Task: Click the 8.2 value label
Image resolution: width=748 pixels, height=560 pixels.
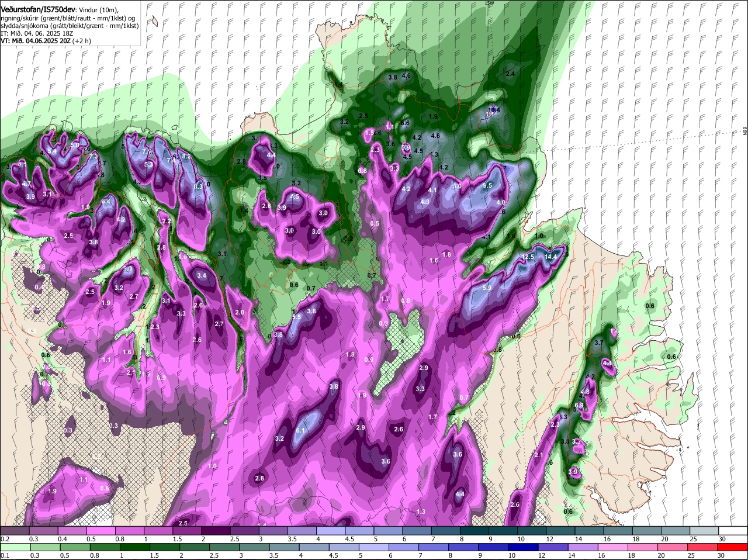Action: pyautogui.click(x=186, y=156)
